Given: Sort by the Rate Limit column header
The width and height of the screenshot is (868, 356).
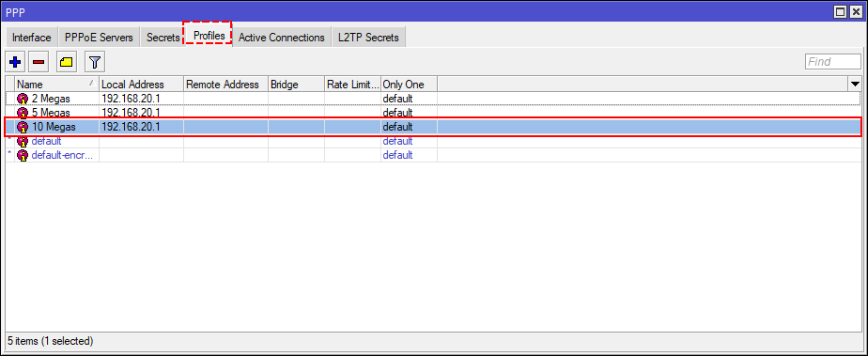Looking at the screenshot, I should [x=352, y=85].
